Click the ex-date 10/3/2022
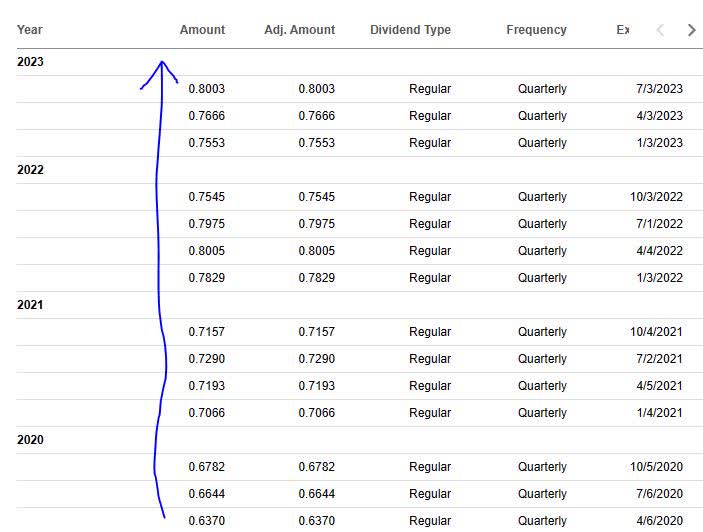 click(x=656, y=197)
